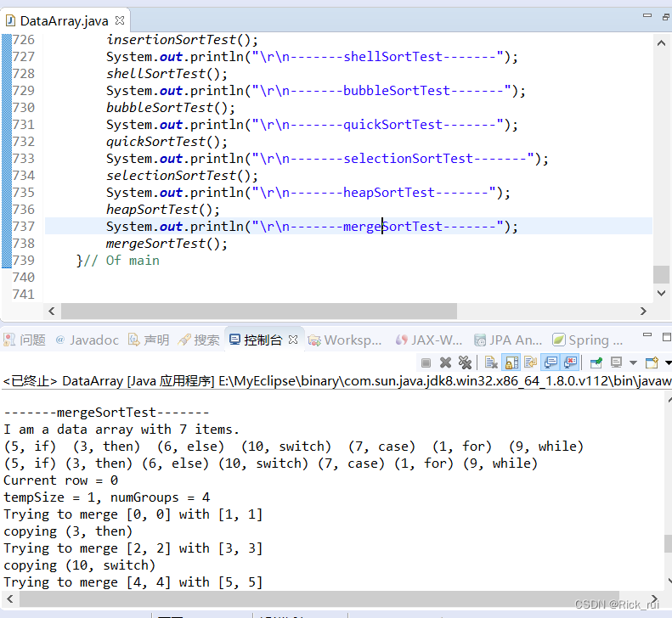Click the shellSortTest(); call on line 728
672x618 pixels.
pos(167,73)
